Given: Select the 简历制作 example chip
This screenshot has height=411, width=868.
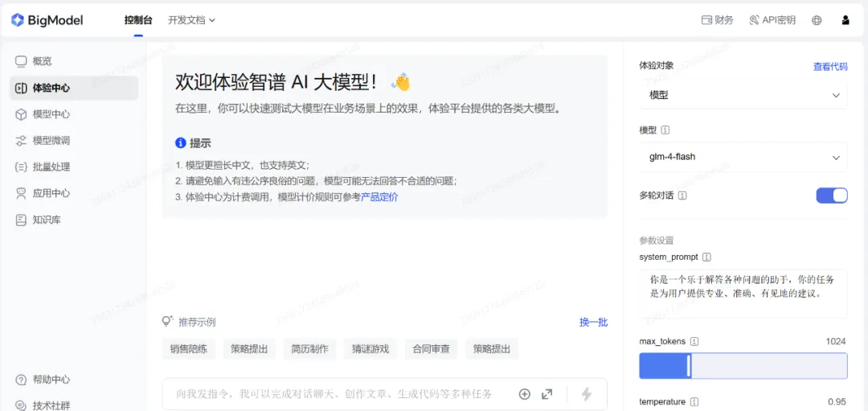Looking at the screenshot, I should pyautogui.click(x=310, y=349).
